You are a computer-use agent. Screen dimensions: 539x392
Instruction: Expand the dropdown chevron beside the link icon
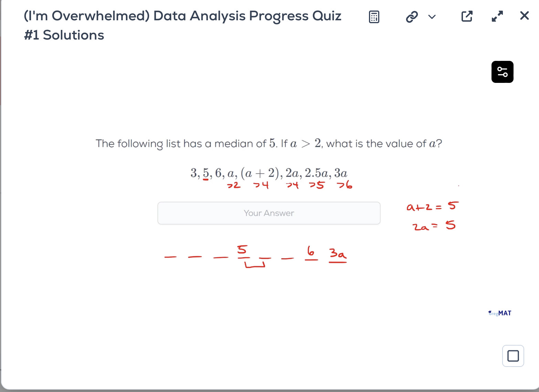pyautogui.click(x=432, y=17)
